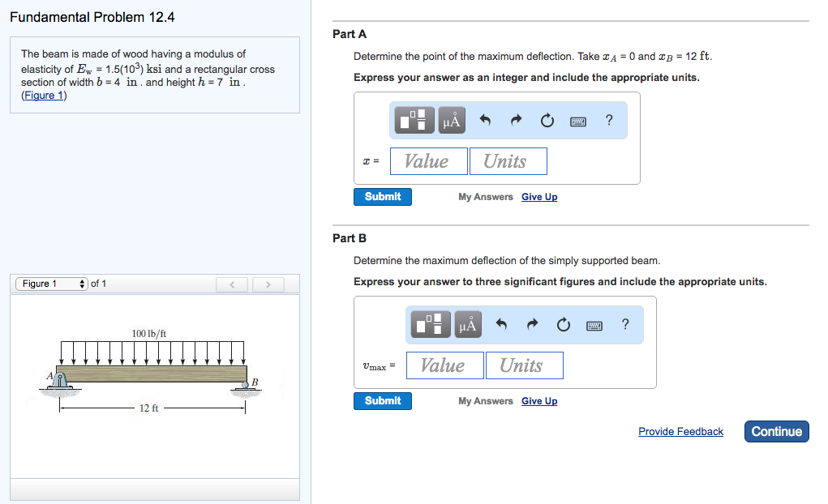Submit the Part A answer
This screenshot has width=828, height=504.
click(382, 196)
